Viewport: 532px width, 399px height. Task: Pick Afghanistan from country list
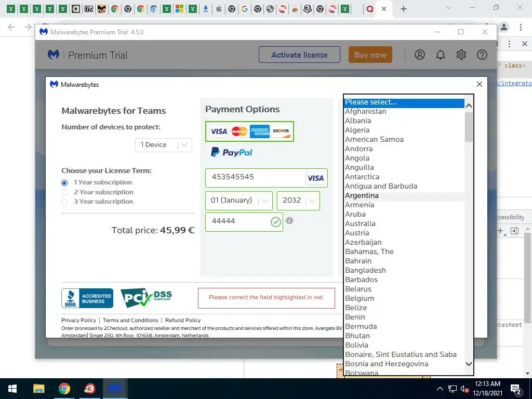pos(404,111)
